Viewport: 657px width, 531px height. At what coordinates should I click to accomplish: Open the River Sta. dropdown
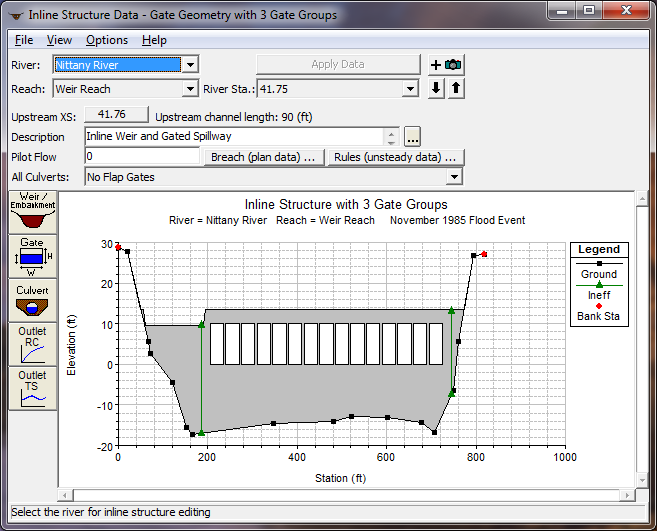[409, 89]
